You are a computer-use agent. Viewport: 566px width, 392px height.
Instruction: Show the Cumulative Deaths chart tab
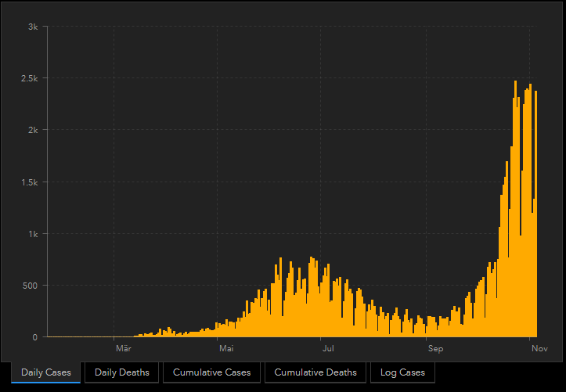315,372
